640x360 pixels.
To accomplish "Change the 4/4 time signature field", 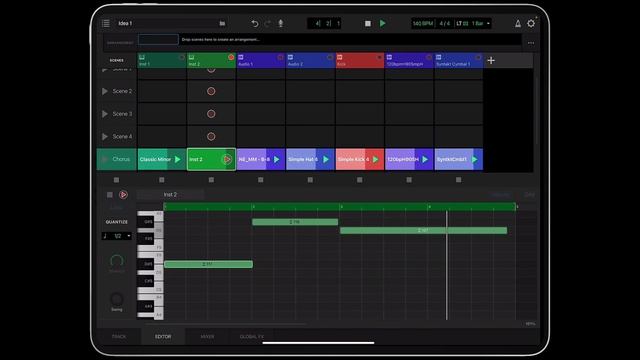I will click(x=445, y=23).
